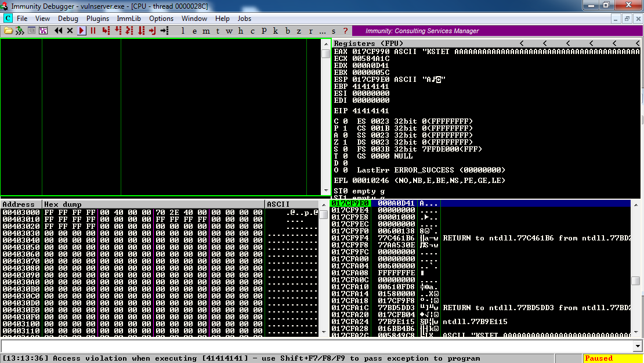Open the ImmLib menu

129,19
